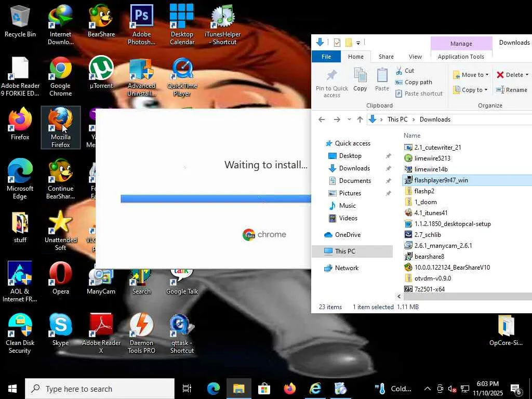Select the OpCore-Si folder on desktop

pyautogui.click(x=506, y=330)
